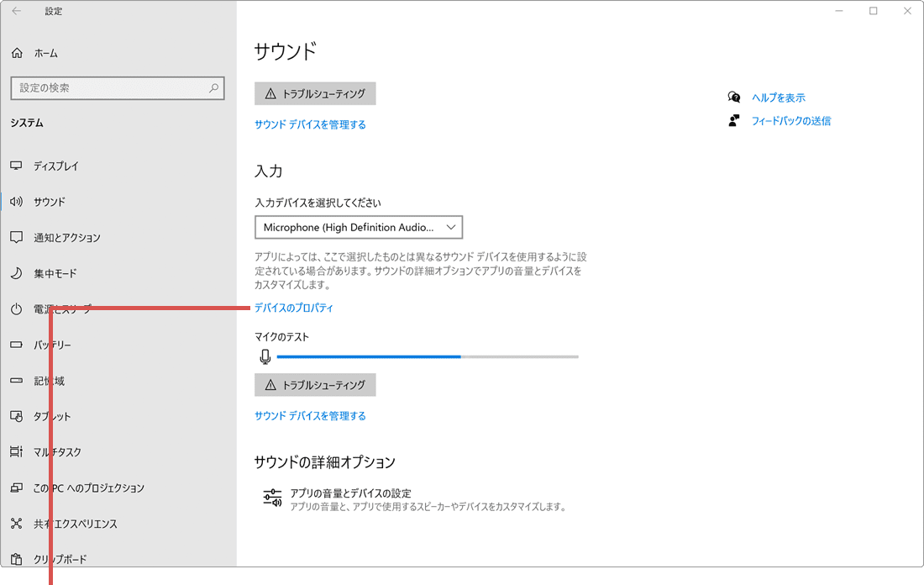Click inside the 設定の検索 search field
The height and width of the screenshot is (585, 924).
coord(118,87)
